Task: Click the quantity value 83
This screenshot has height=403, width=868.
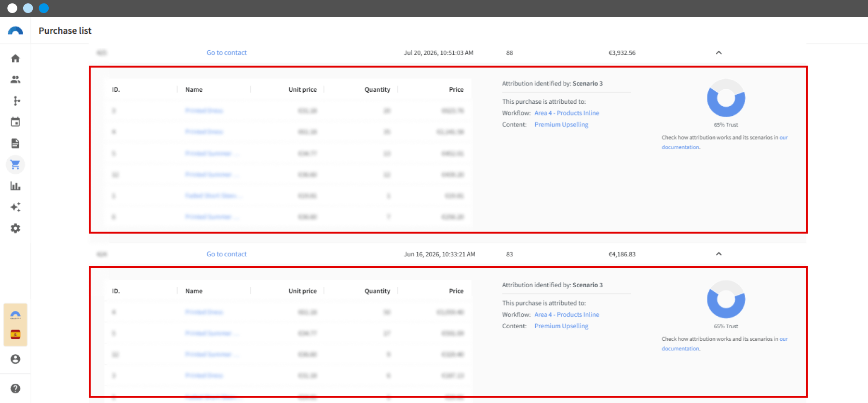Action: click(x=510, y=254)
